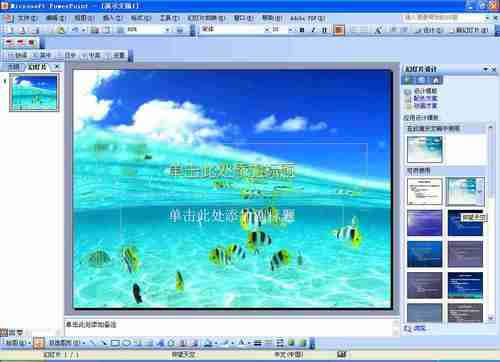Image resolution: width=500 pixels, height=362 pixels.
Task: Open Shadow Style options
Action: coord(291,343)
